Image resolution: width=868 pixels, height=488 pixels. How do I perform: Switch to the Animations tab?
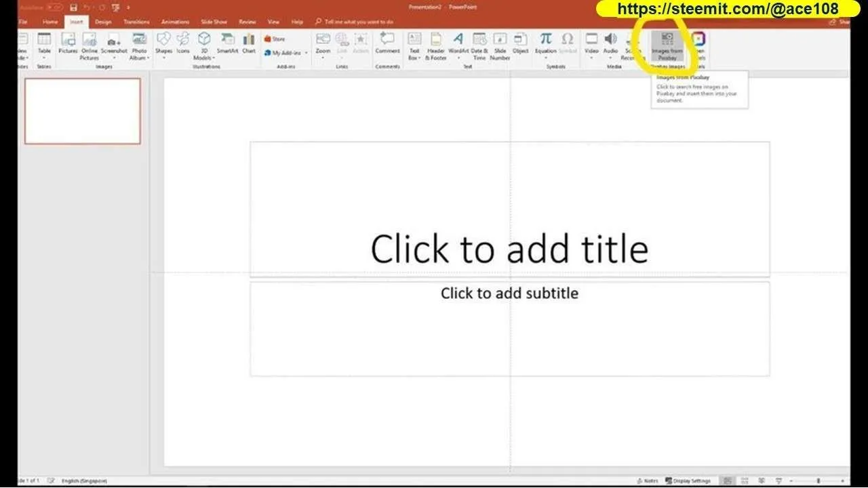(176, 22)
